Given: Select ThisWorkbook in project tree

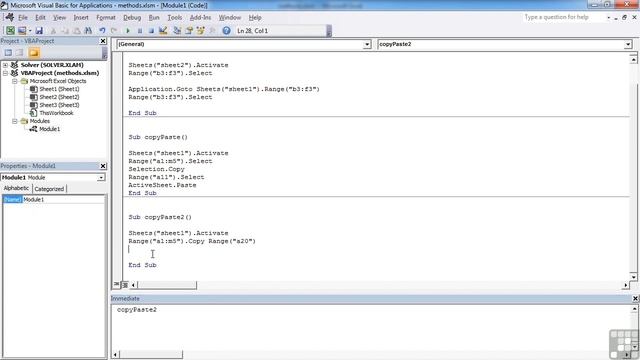Looking at the screenshot, I should [x=56, y=113].
